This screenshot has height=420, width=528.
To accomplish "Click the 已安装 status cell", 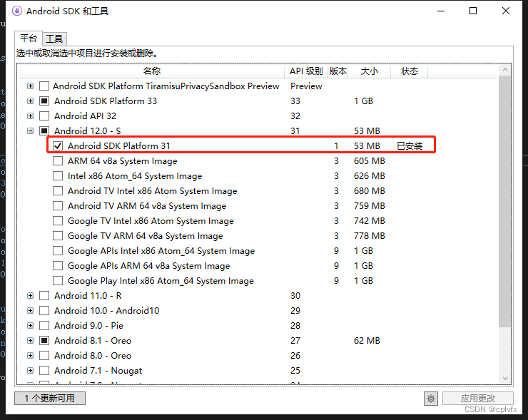I will 410,146.
